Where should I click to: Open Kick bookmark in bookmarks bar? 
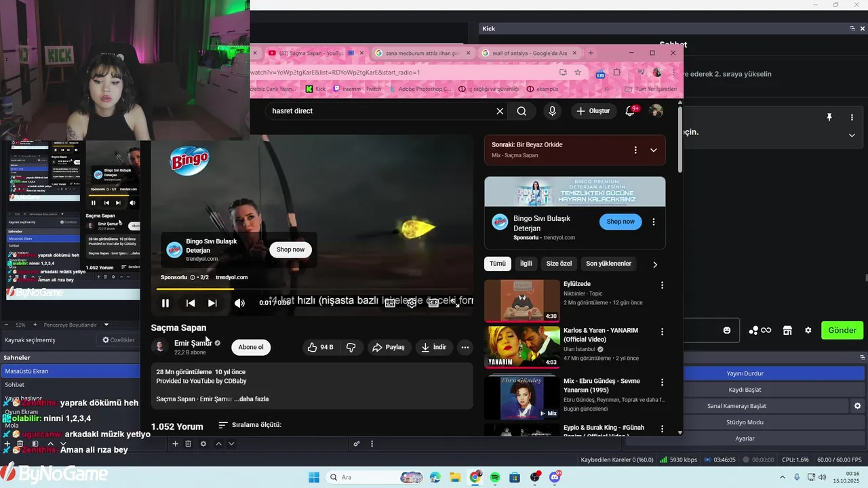(315, 89)
